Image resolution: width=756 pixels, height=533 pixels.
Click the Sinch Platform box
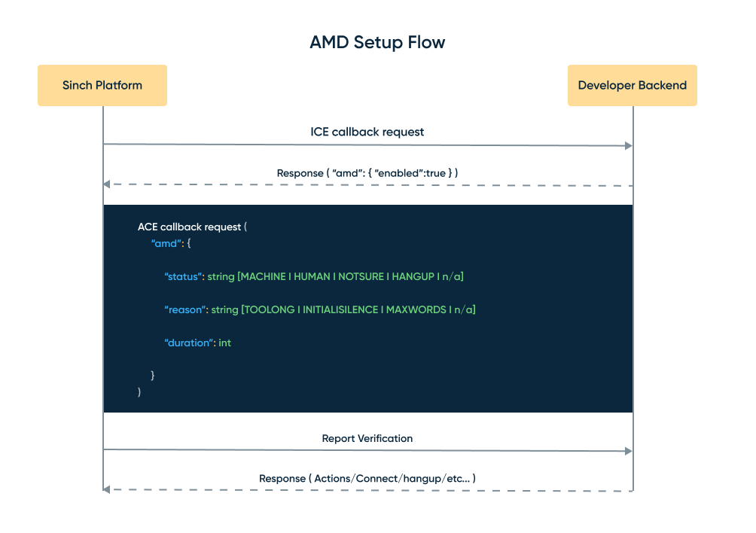click(102, 85)
